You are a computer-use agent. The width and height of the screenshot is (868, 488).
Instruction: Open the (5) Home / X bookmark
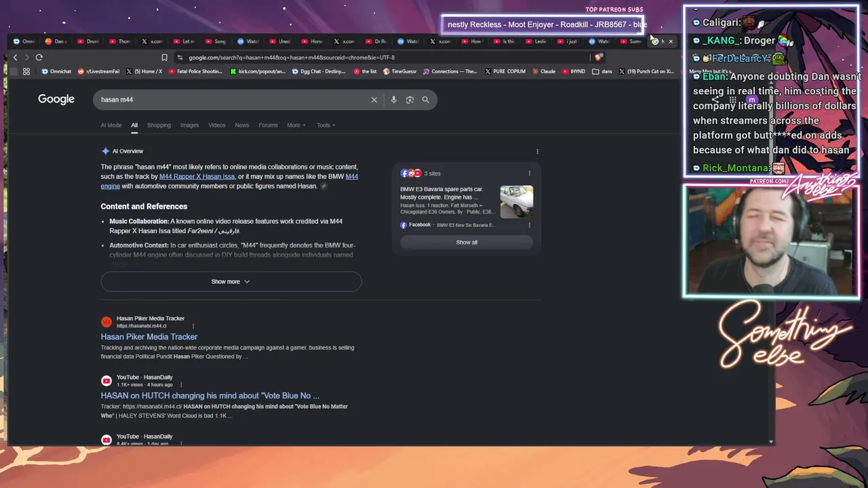[144, 71]
